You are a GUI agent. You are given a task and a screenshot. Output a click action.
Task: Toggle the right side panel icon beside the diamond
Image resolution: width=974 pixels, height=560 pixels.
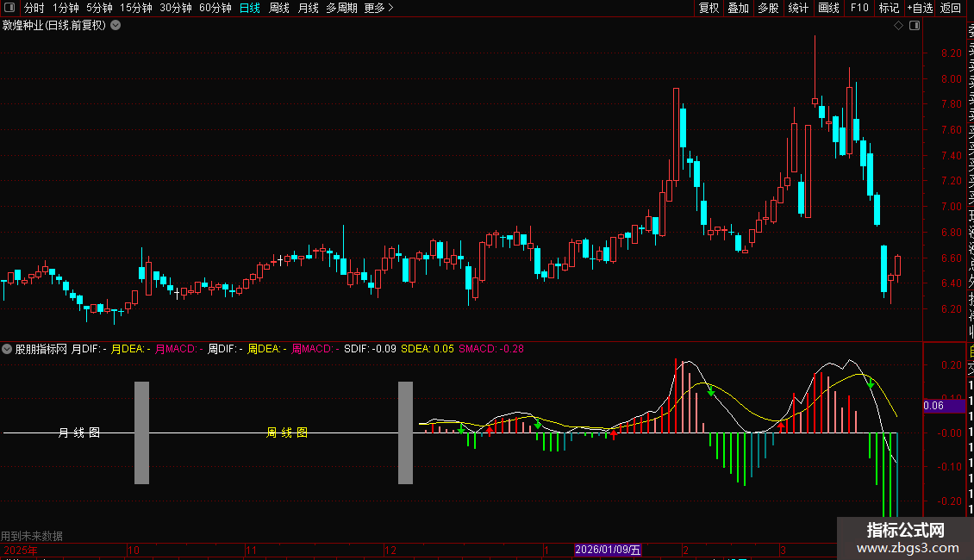point(915,26)
